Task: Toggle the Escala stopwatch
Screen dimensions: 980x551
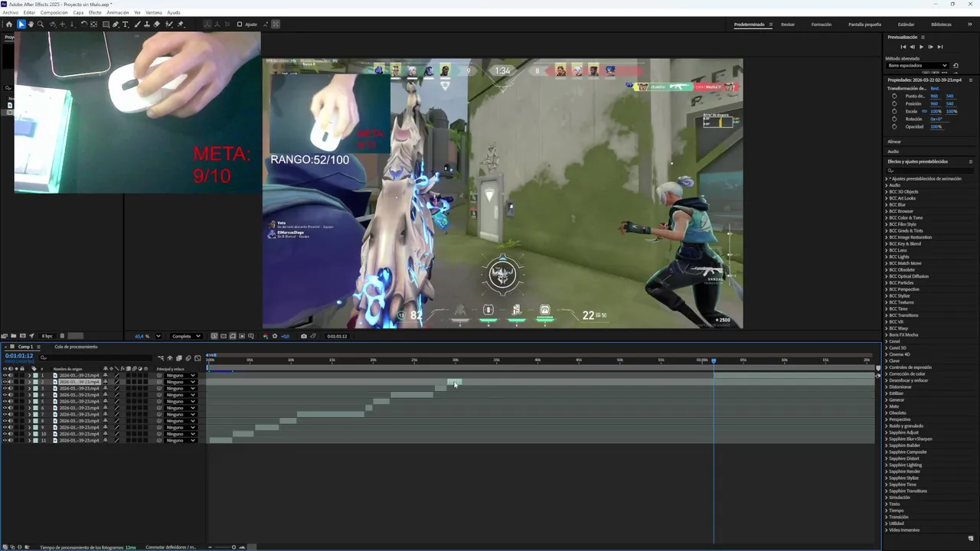Action: click(894, 111)
